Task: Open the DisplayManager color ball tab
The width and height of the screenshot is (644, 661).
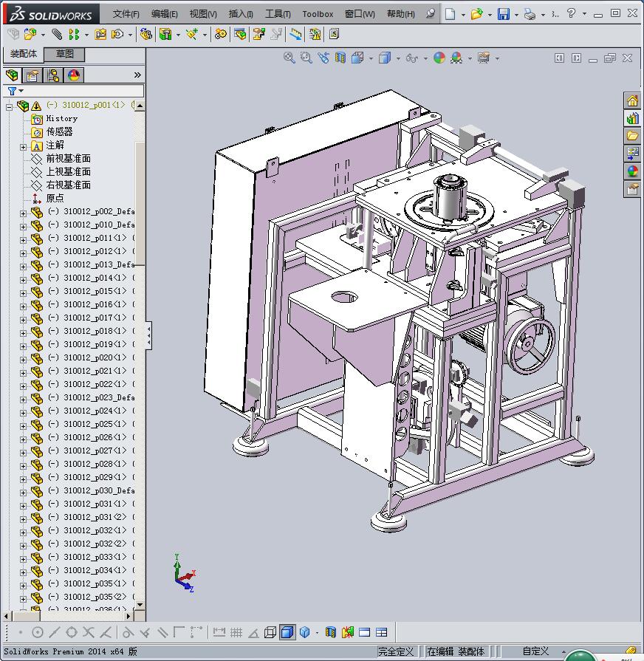Action: 74,75
